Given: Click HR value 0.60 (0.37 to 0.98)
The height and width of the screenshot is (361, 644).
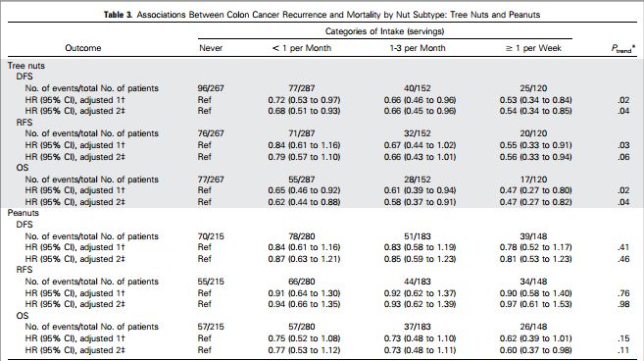Looking at the screenshot, I should pyautogui.click(x=535, y=350).
